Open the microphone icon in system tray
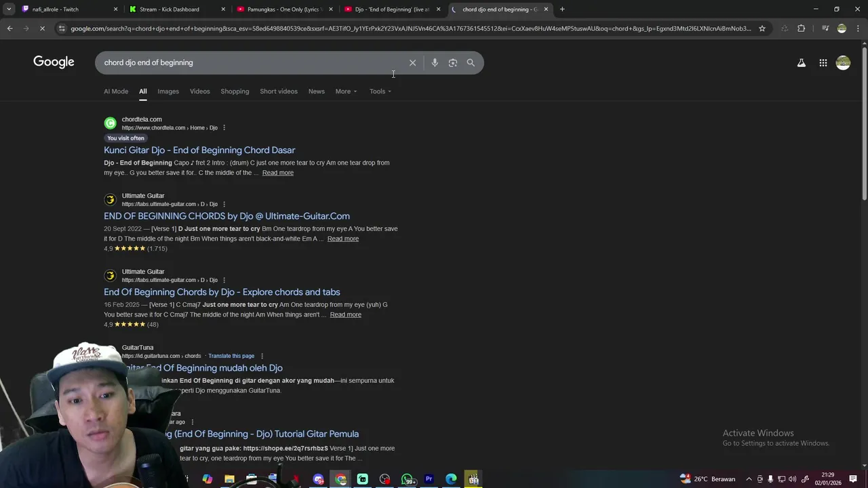This screenshot has width=868, height=488. pyautogui.click(x=770, y=479)
